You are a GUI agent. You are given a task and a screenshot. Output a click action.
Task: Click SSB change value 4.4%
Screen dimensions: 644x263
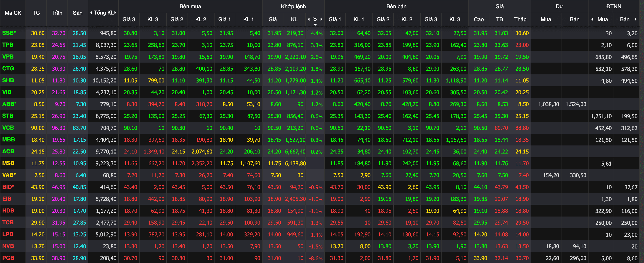[317, 33]
